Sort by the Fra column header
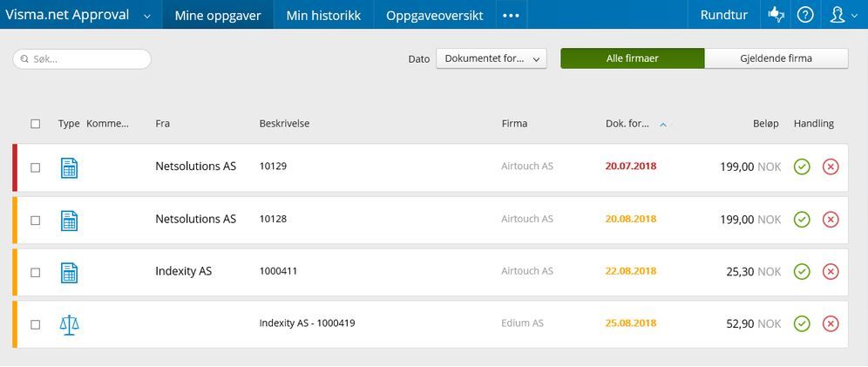The width and height of the screenshot is (868, 367). coord(163,124)
